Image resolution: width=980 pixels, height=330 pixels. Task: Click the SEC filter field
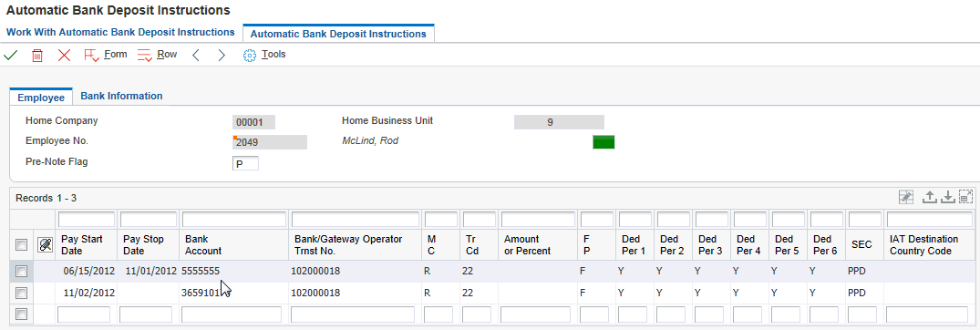[865, 220]
